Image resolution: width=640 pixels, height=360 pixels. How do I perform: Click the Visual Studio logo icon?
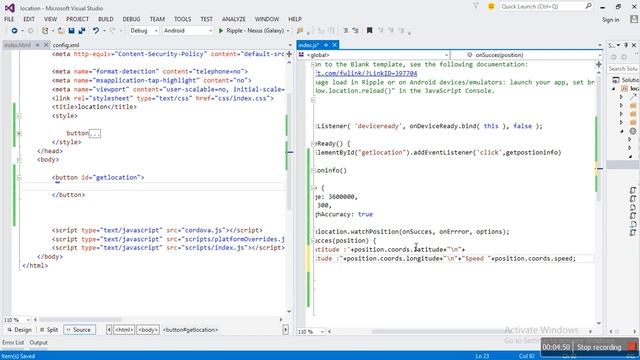(x=10, y=8)
